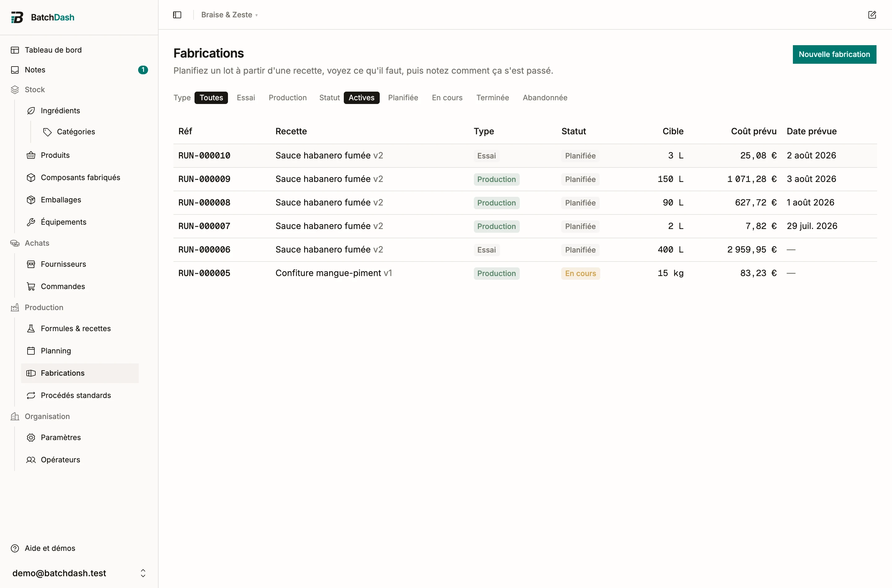Click the Notes unread badge 1
892x588 pixels.
click(x=143, y=70)
